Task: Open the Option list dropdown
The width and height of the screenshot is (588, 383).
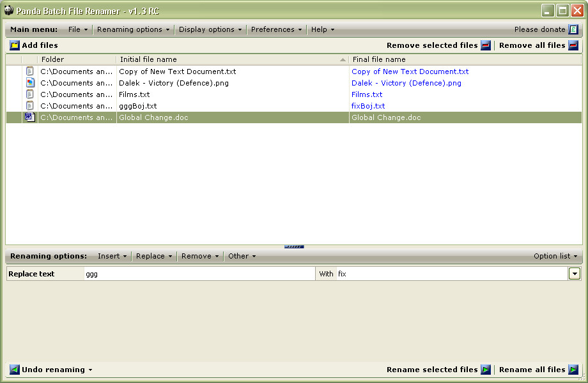Action: click(x=555, y=256)
